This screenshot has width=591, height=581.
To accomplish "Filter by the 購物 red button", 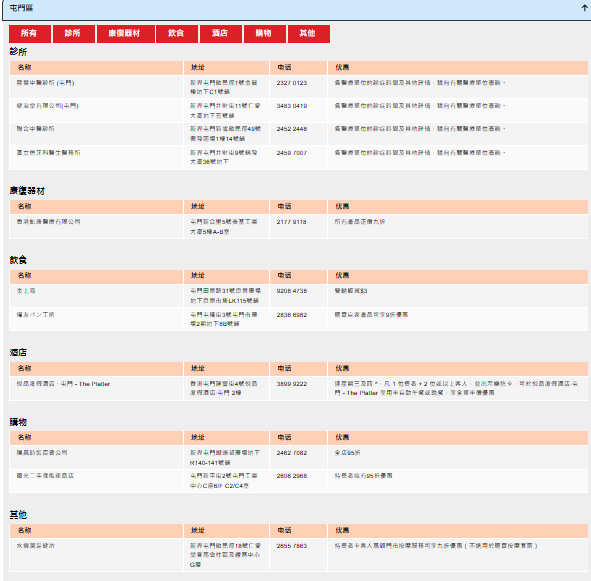I will pos(265,34).
